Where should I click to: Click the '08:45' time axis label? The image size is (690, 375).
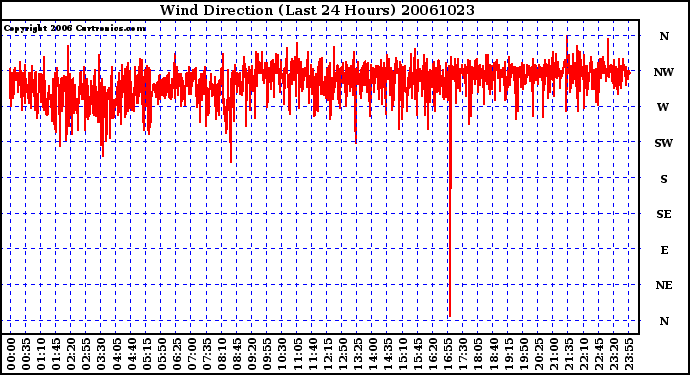tap(237, 354)
